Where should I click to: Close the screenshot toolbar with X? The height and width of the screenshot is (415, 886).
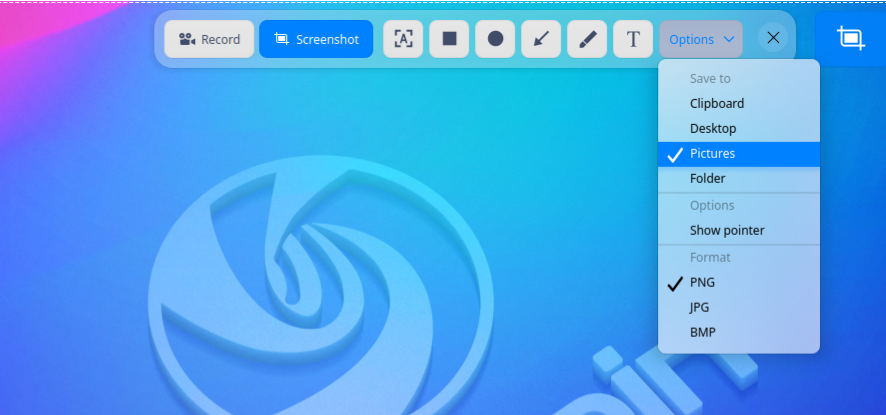[773, 38]
